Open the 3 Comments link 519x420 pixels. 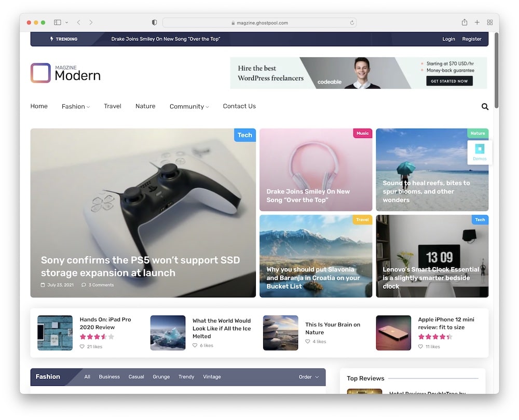101,285
